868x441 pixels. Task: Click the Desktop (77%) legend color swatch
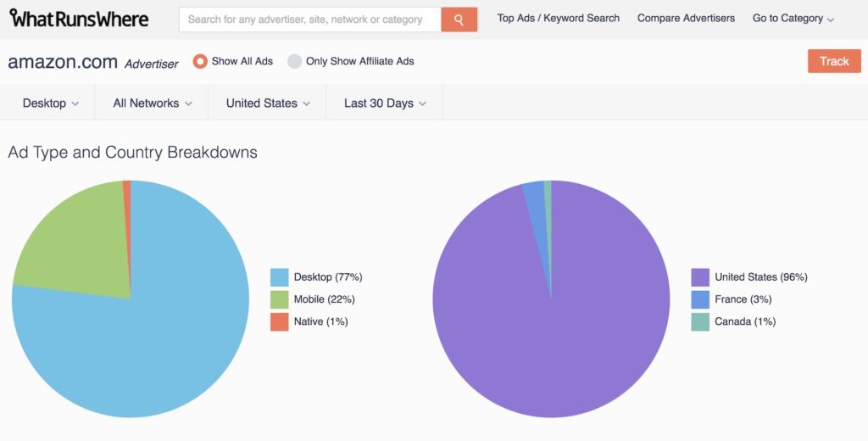pyautogui.click(x=280, y=277)
